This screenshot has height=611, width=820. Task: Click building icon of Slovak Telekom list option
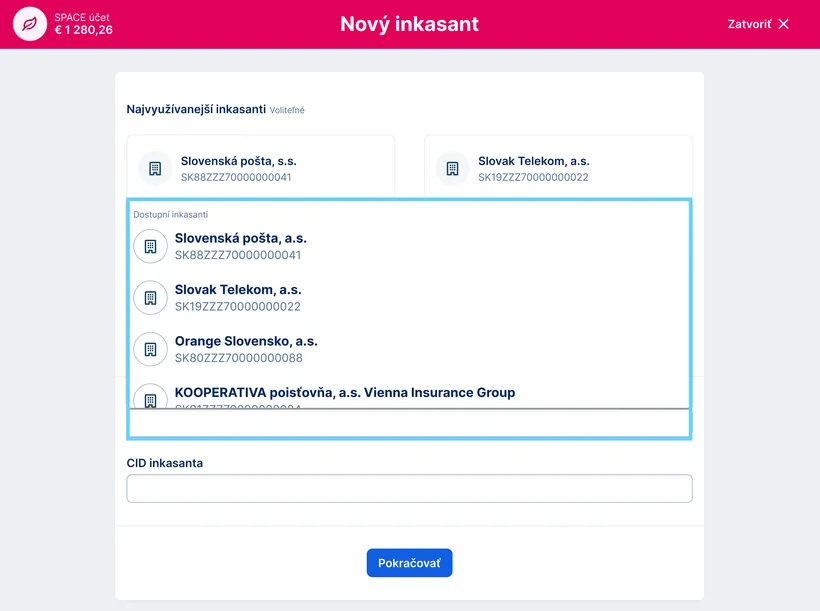pyautogui.click(x=150, y=298)
